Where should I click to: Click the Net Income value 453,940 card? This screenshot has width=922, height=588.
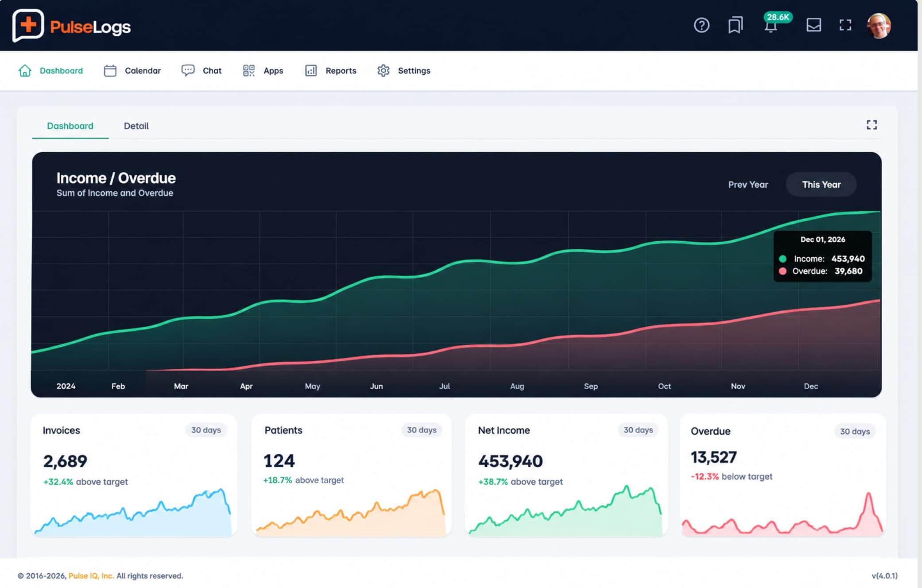coord(510,461)
